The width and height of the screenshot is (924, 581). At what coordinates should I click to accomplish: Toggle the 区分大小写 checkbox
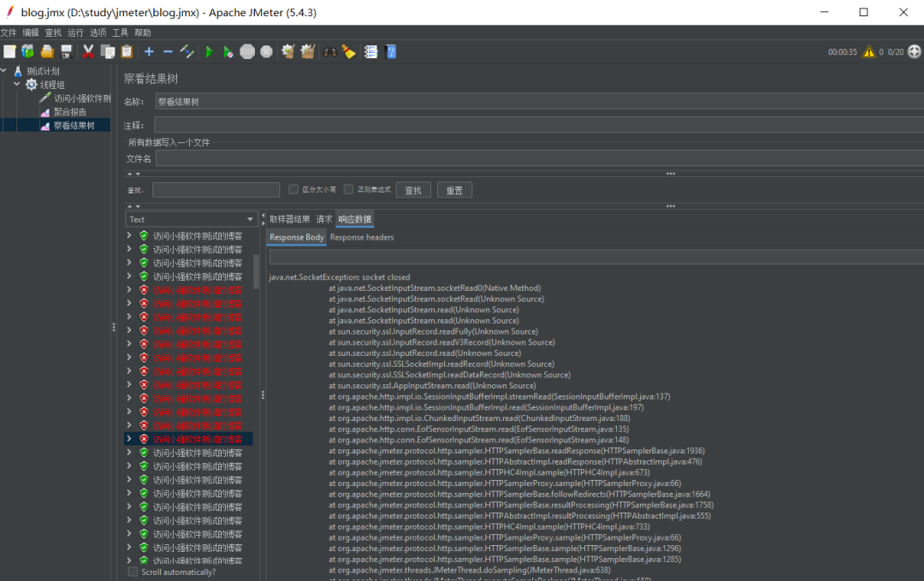[293, 189]
